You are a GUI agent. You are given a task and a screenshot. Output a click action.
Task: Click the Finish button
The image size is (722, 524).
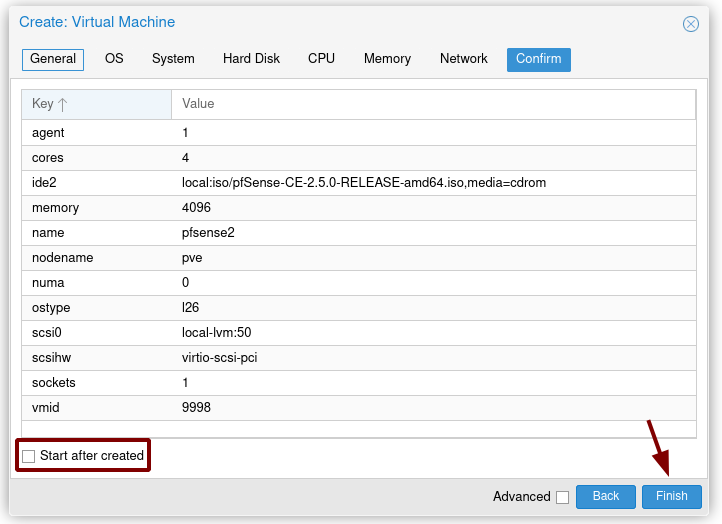coord(672,496)
